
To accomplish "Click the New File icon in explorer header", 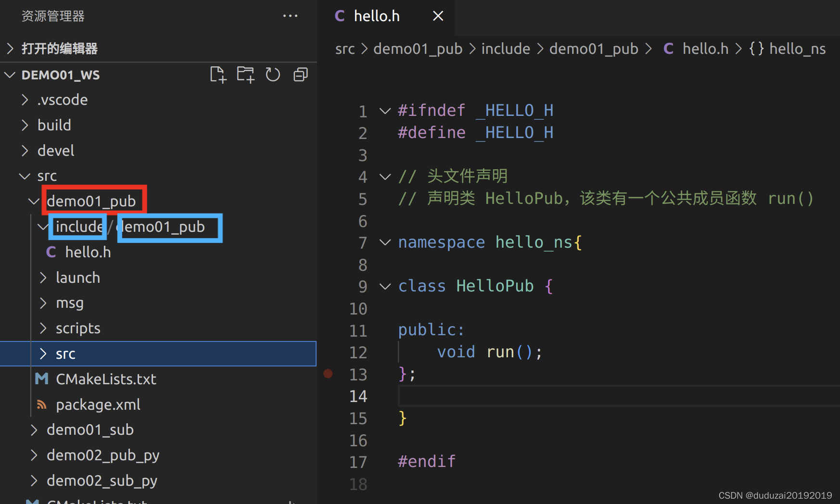I will coord(218,75).
